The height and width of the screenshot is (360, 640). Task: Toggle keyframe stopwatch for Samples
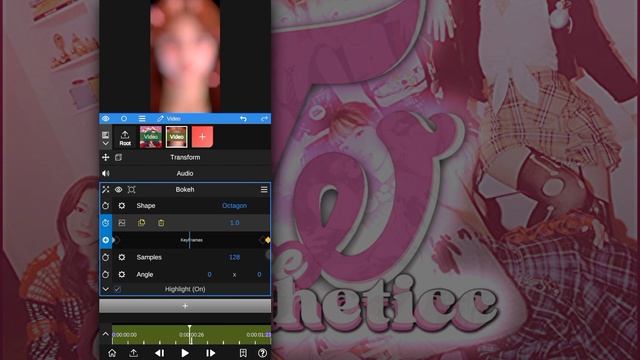106,258
